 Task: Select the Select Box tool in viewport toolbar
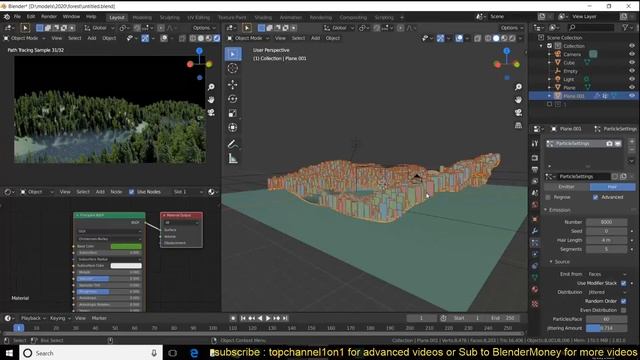[233, 54]
